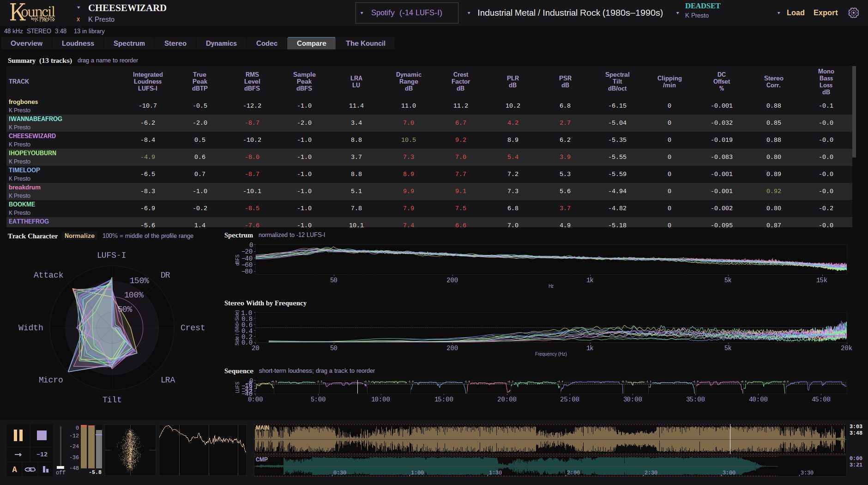Click the Kouncil logo
Screen dimensions: 868x485
(32, 12)
